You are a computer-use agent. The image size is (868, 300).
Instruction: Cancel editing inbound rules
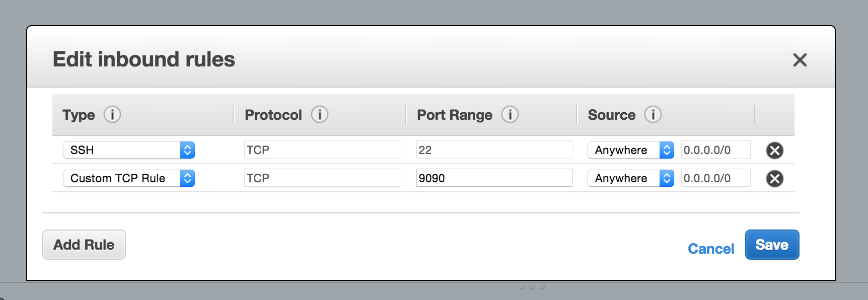tap(710, 249)
